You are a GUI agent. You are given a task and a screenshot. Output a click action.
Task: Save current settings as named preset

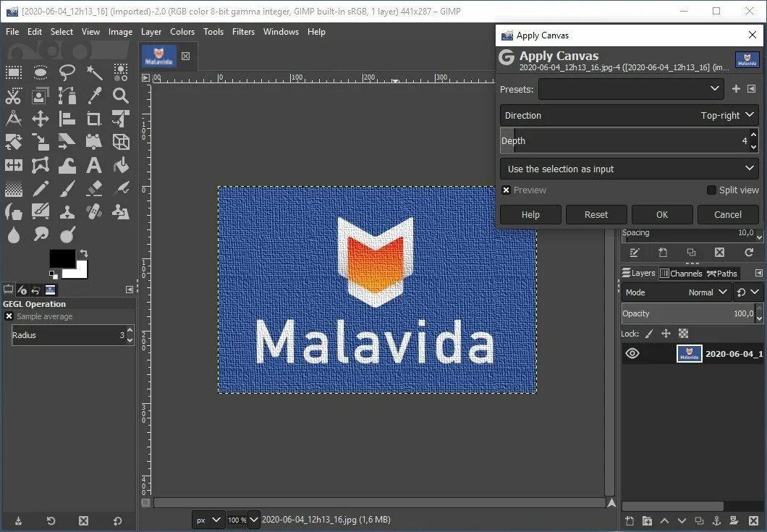pyautogui.click(x=736, y=89)
